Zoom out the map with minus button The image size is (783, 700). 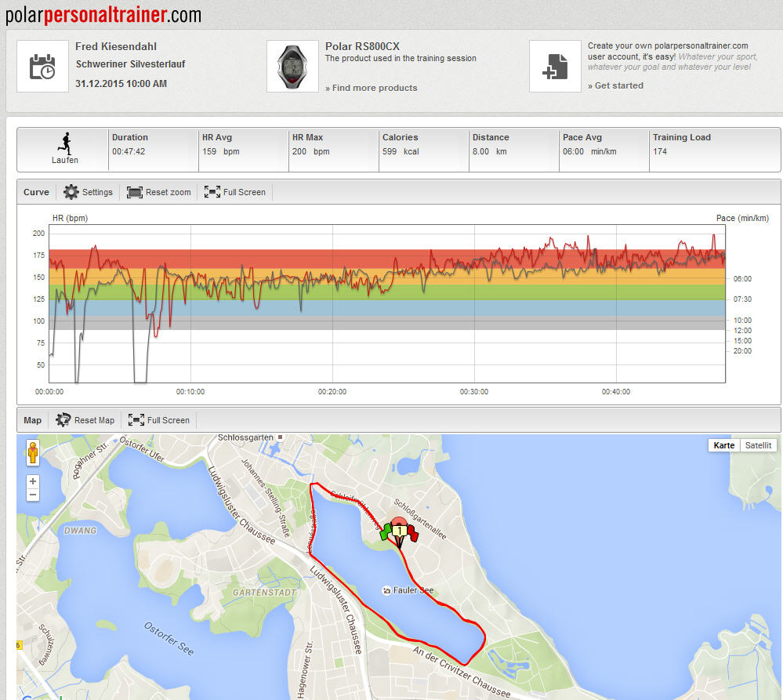33,495
